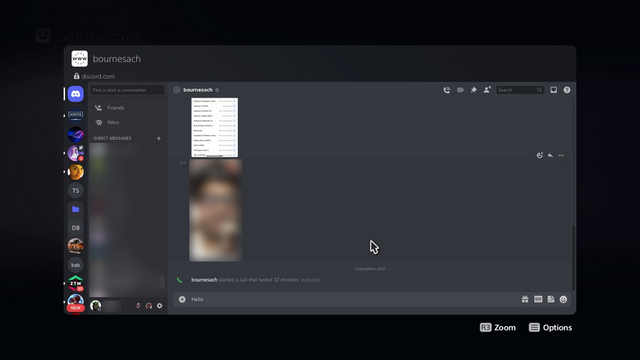Expand the blue server folder

[x=76, y=209]
